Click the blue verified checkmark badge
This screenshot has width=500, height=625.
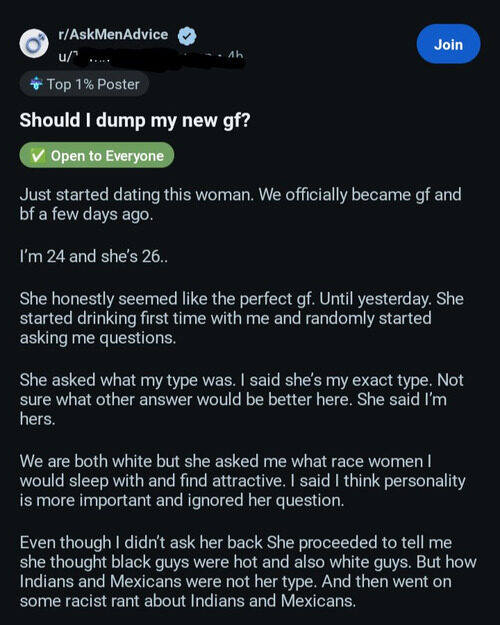pos(187,36)
